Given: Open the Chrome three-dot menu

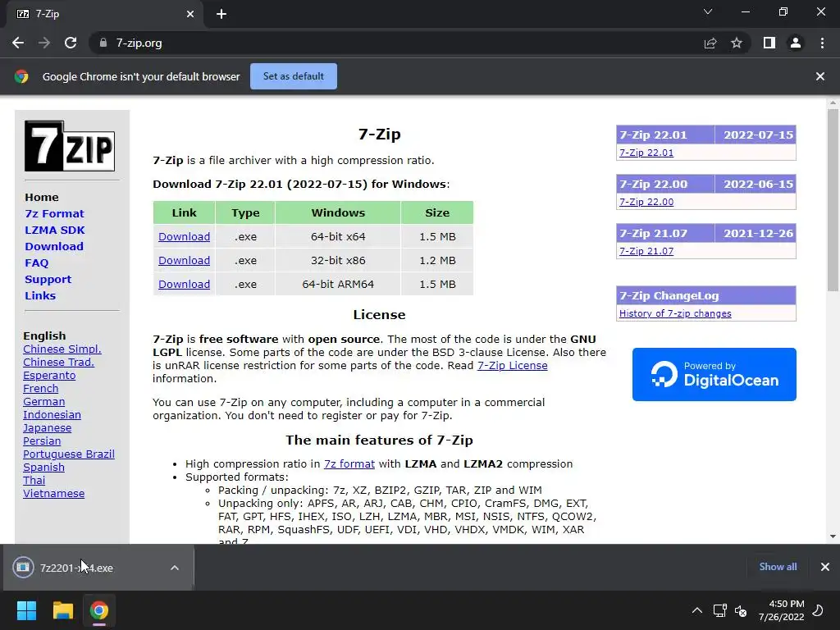Looking at the screenshot, I should 822,43.
